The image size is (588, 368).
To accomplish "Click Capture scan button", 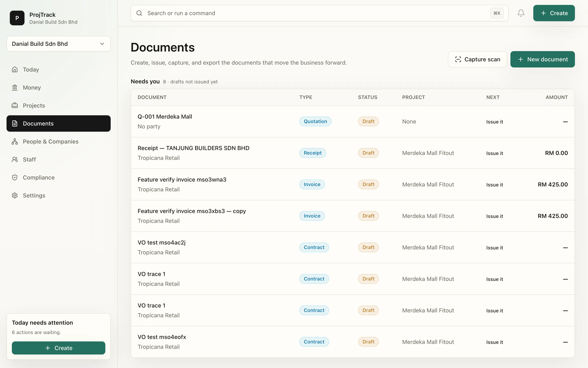I will (478, 59).
